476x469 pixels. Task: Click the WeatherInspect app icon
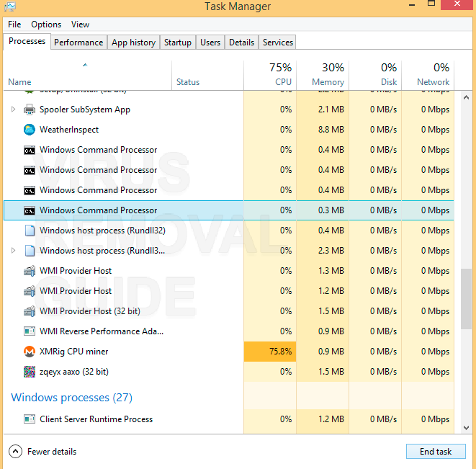tap(30, 130)
